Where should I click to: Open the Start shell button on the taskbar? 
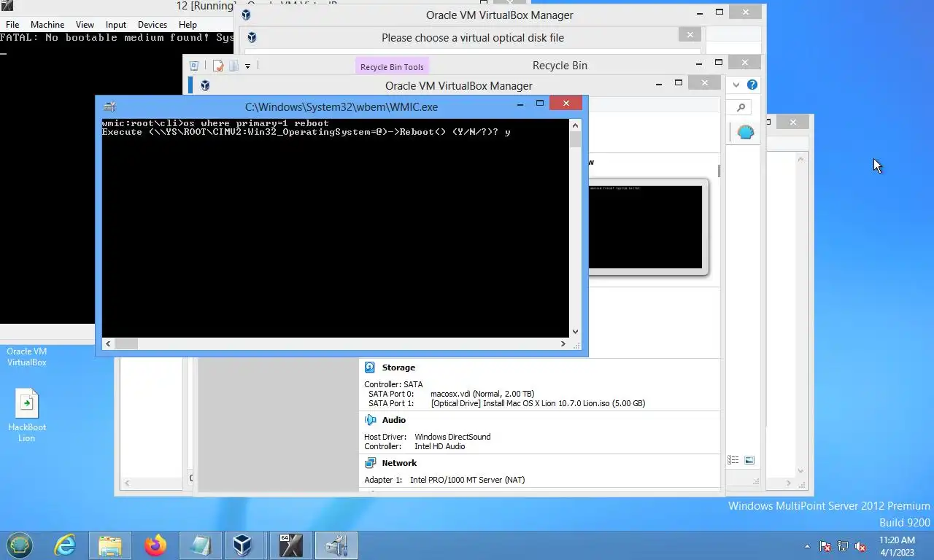(x=20, y=545)
